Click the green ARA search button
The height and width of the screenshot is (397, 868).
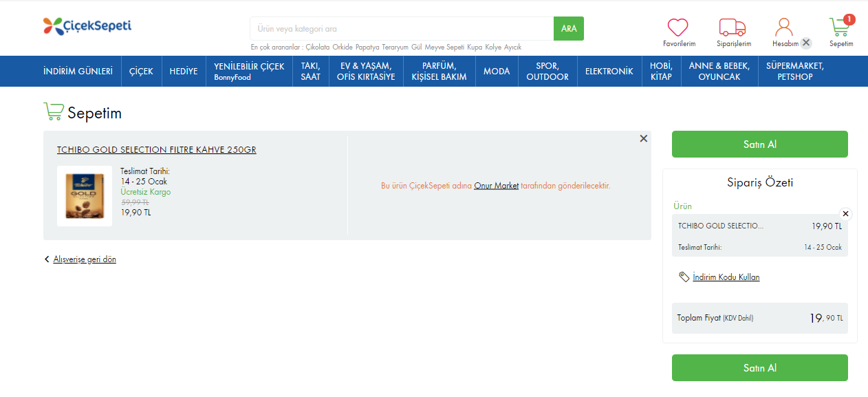click(x=569, y=29)
